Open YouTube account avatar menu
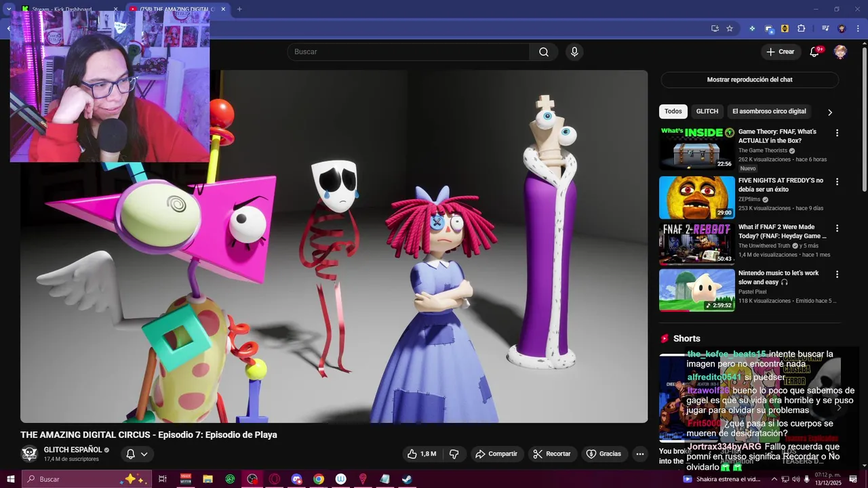The height and width of the screenshot is (488, 868). click(840, 52)
